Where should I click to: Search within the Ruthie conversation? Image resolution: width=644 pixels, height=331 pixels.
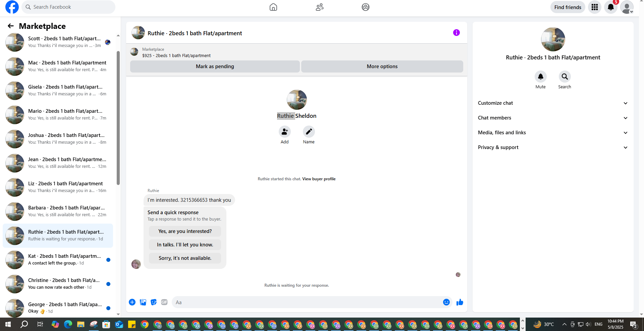tap(565, 77)
